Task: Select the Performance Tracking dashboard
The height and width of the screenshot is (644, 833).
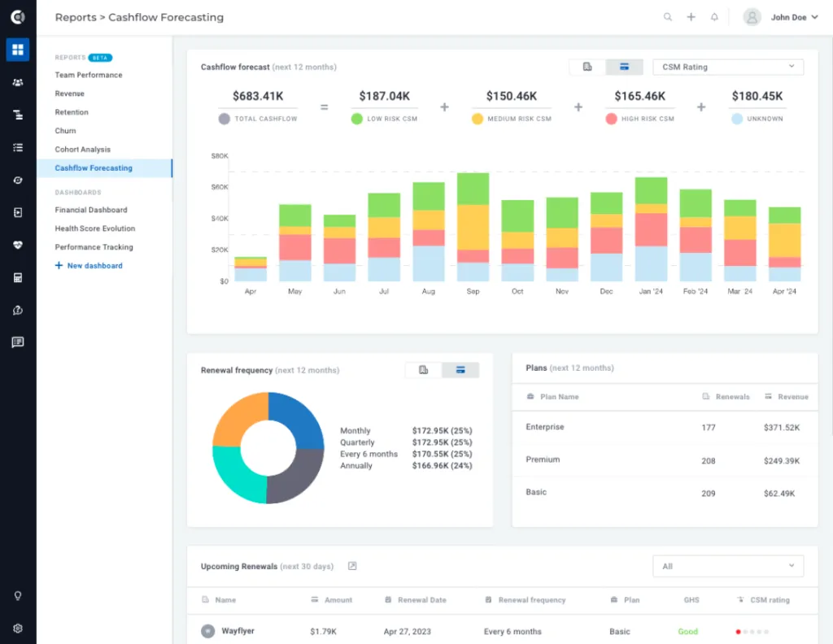Action: click(94, 247)
